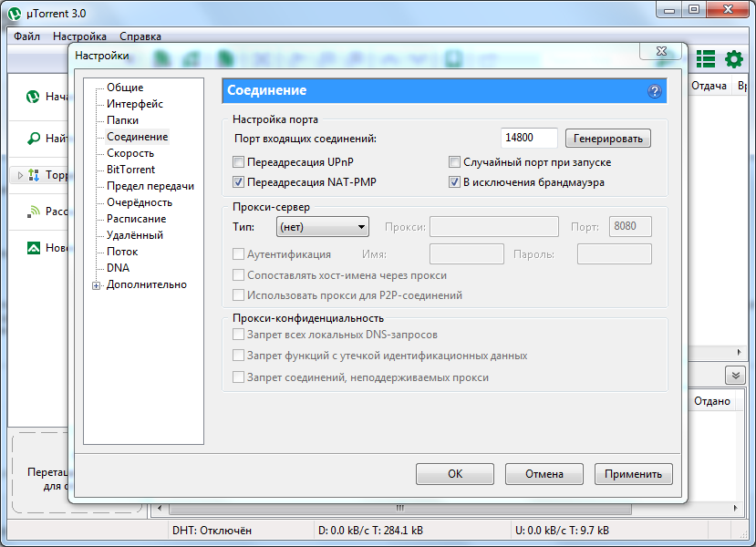Select Предел передачи in settings tree
Viewport: 756px width, 547px height.
[x=150, y=186]
